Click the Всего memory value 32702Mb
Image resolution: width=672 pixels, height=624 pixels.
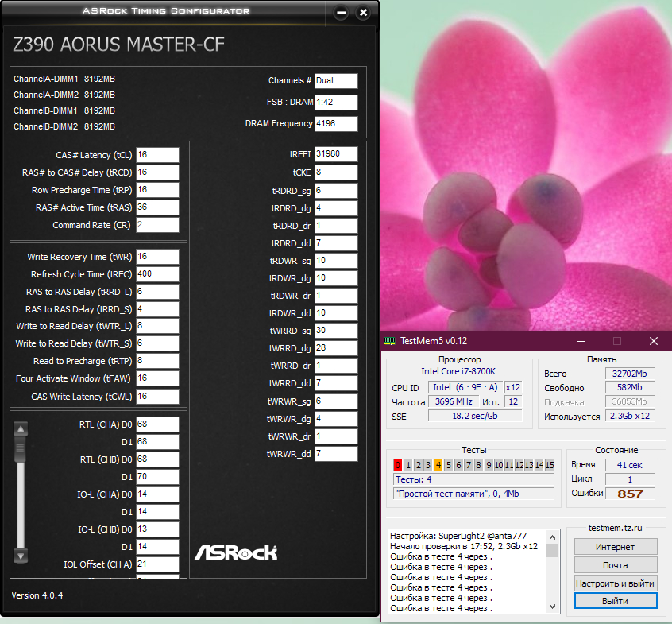click(630, 374)
